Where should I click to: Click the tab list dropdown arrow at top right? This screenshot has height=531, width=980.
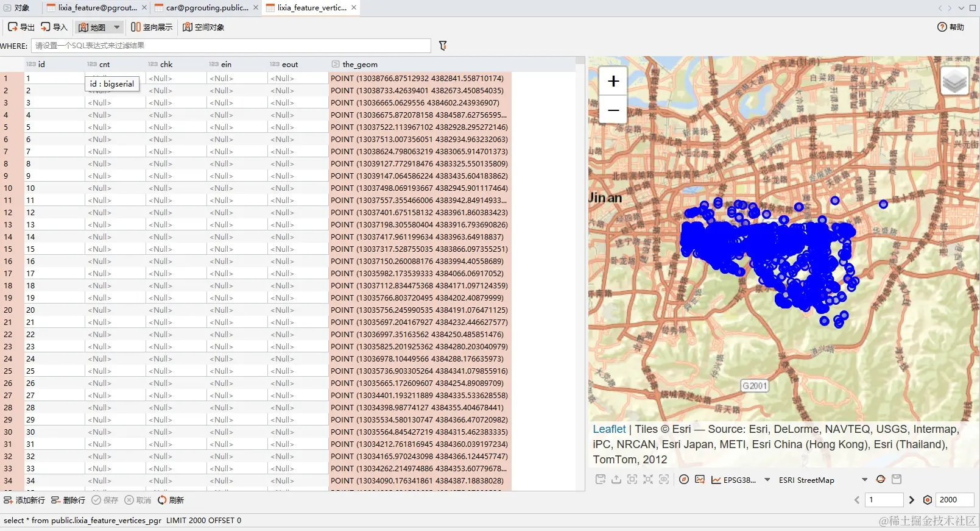coord(961,8)
